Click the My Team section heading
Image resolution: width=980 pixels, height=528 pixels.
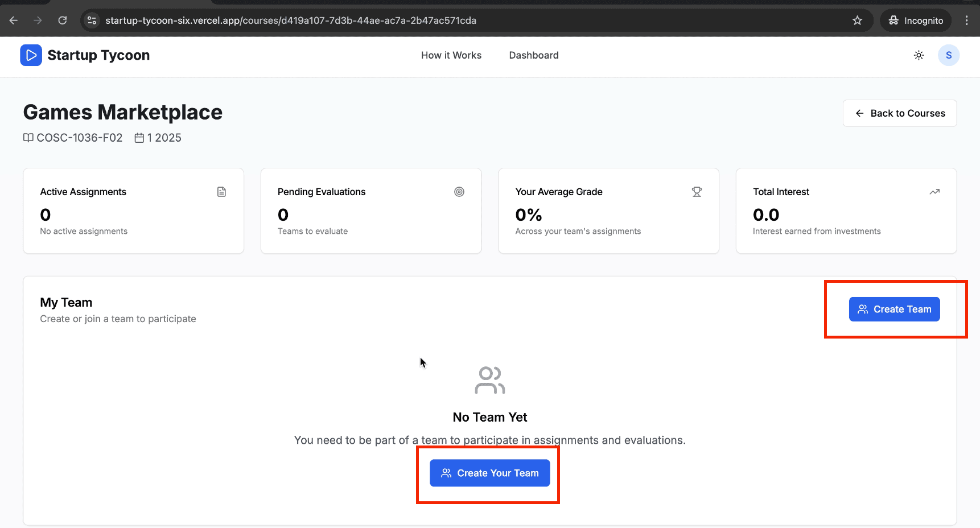click(66, 302)
